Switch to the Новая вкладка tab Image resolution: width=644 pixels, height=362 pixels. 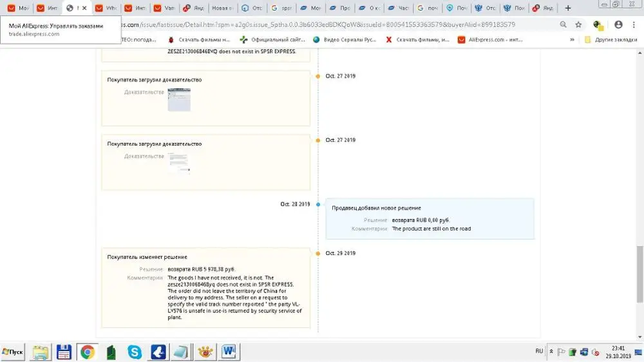223,8
